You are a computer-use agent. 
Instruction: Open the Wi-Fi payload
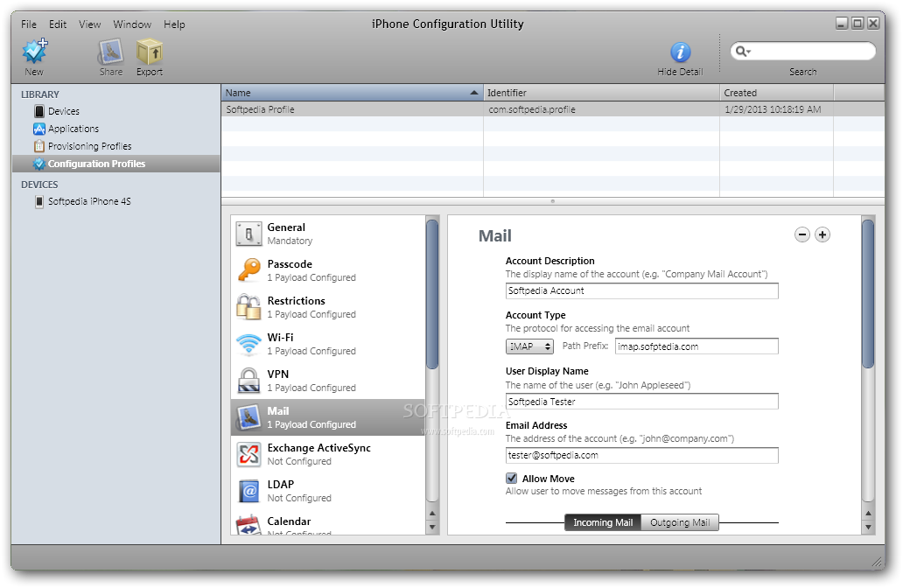click(328, 344)
